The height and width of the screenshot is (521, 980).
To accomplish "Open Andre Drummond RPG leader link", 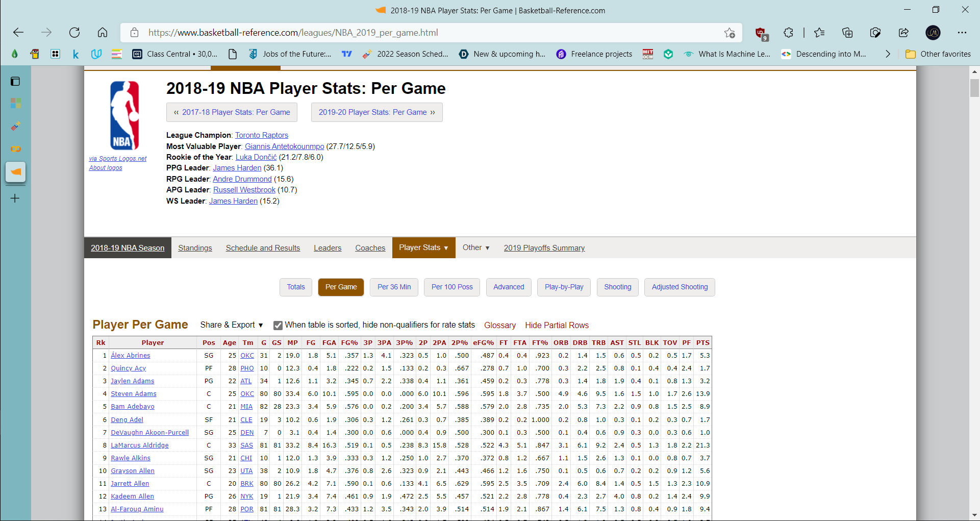I will coord(242,179).
